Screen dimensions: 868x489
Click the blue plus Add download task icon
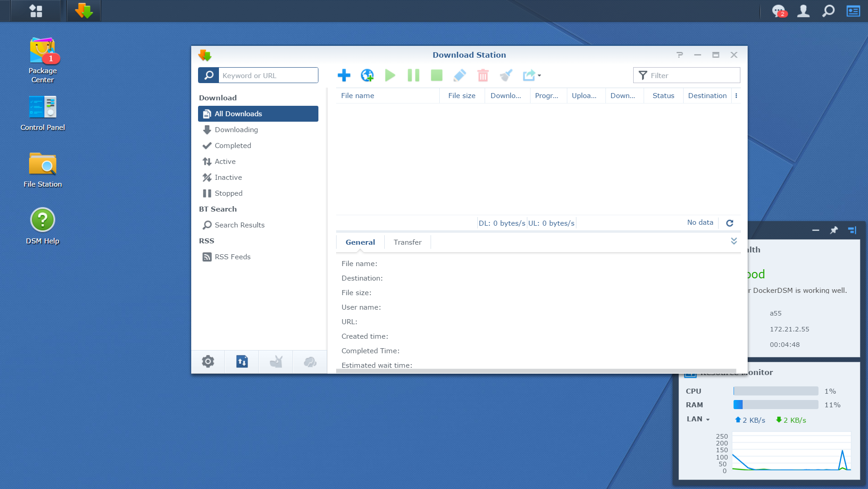(x=344, y=75)
